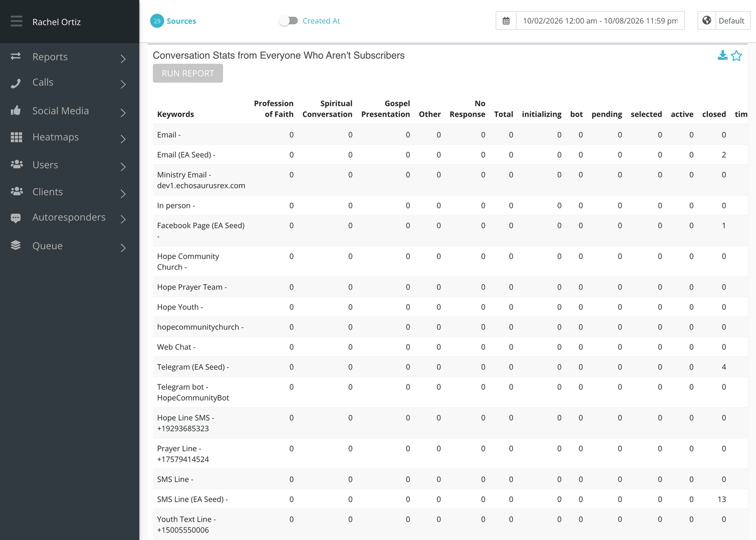Click the Autoresponders chat bubble icon

[16, 218]
